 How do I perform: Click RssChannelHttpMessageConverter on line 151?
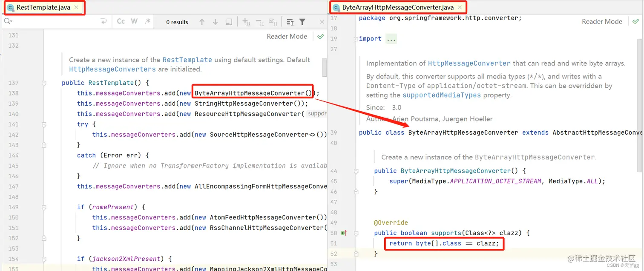266,228
